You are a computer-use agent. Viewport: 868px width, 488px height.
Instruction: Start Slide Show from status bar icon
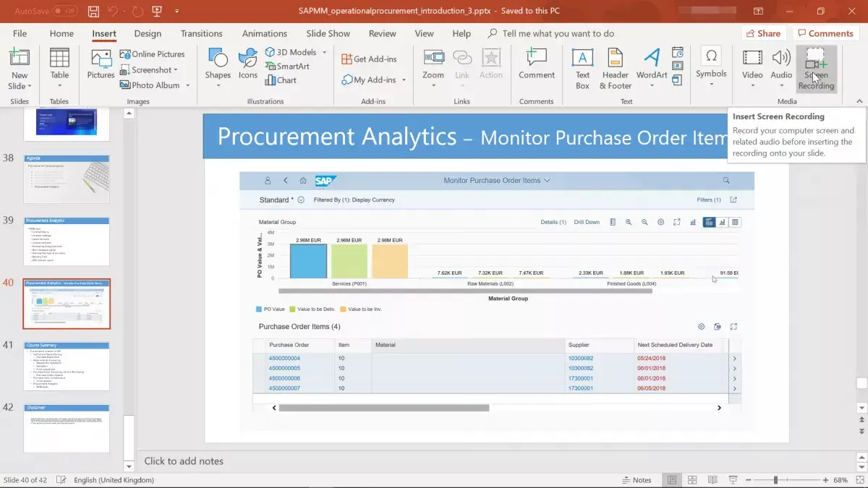pyautogui.click(x=732, y=480)
